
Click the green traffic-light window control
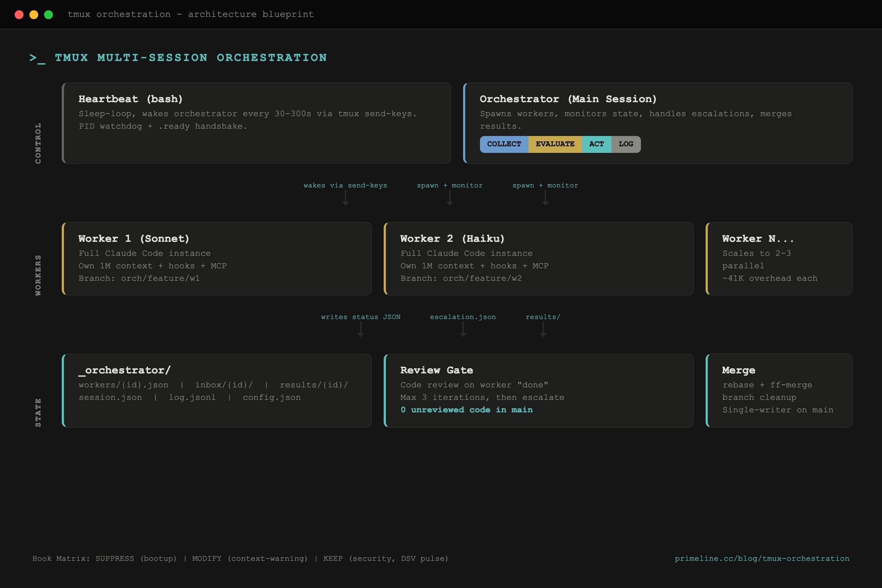pos(49,14)
